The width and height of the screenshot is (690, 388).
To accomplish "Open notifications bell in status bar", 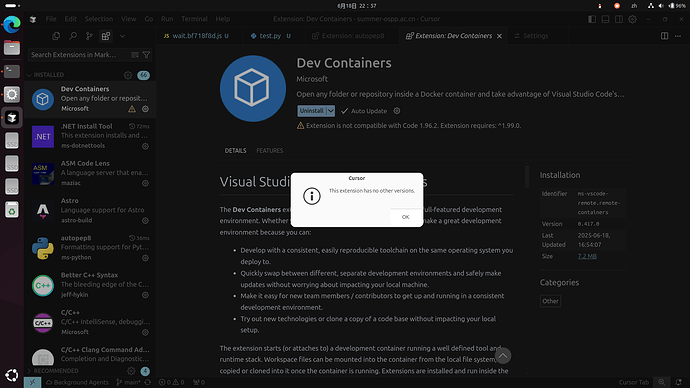I will (679, 382).
